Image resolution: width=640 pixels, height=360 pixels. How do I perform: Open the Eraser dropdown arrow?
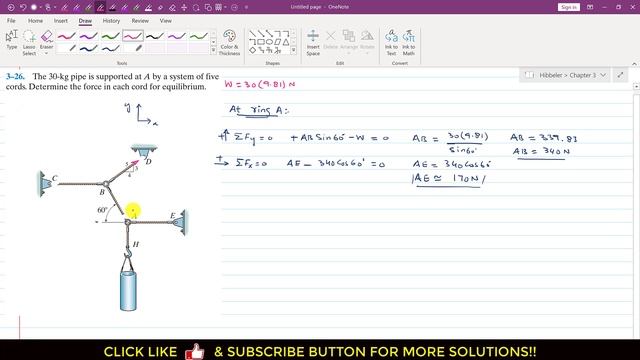[47, 53]
